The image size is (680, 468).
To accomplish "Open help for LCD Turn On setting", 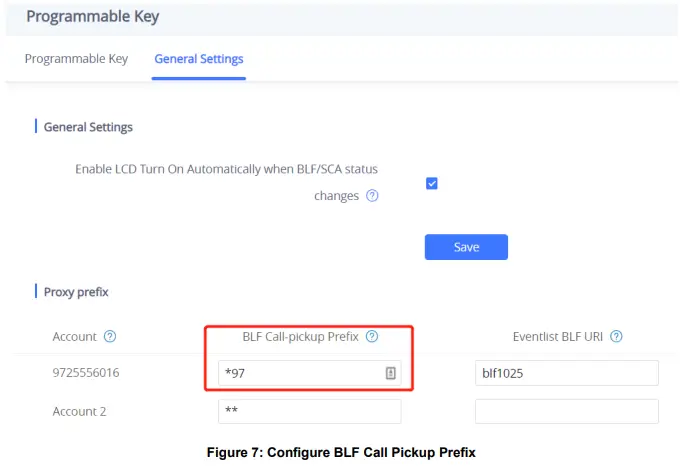I will (x=372, y=196).
